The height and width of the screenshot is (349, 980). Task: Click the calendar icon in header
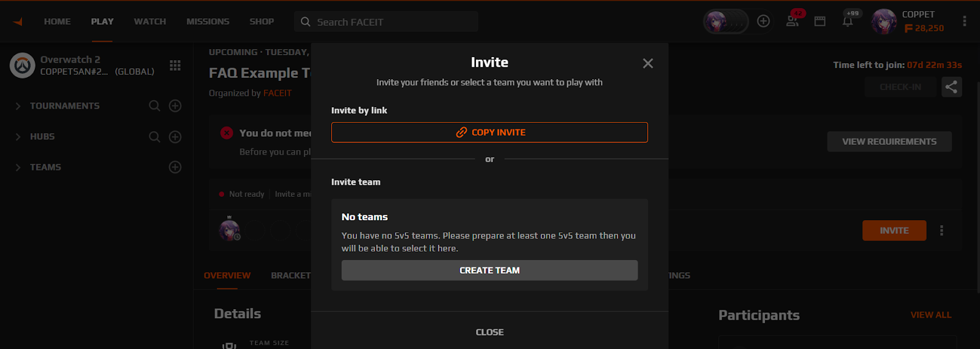pyautogui.click(x=820, y=21)
